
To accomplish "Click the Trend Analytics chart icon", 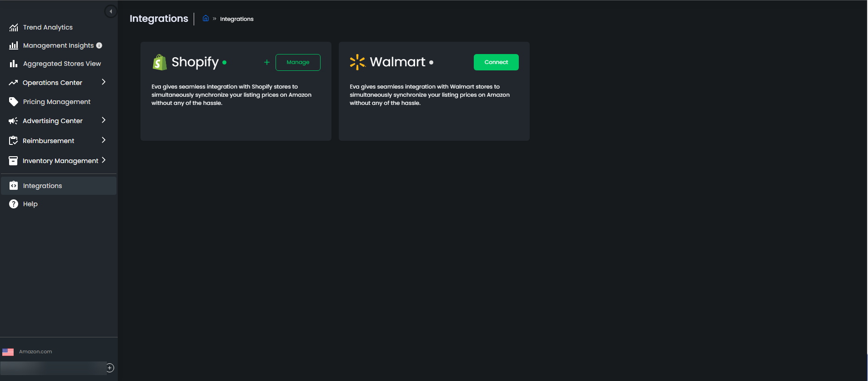I will pyautogui.click(x=14, y=27).
